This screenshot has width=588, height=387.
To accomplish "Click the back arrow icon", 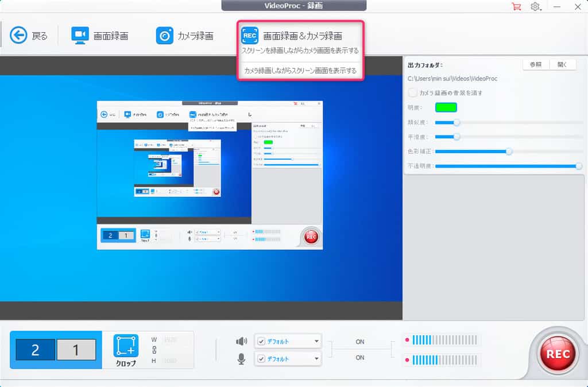I will click(x=19, y=36).
